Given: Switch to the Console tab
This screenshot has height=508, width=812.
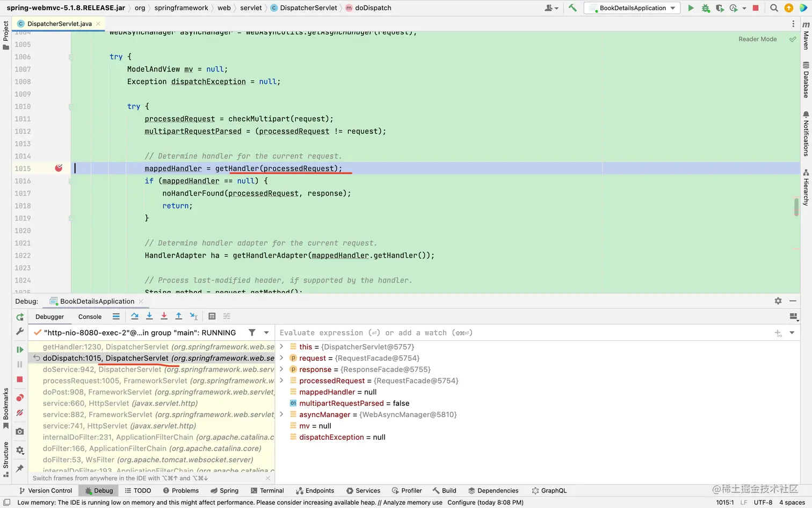Looking at the screenshot, I should point(90,317).
